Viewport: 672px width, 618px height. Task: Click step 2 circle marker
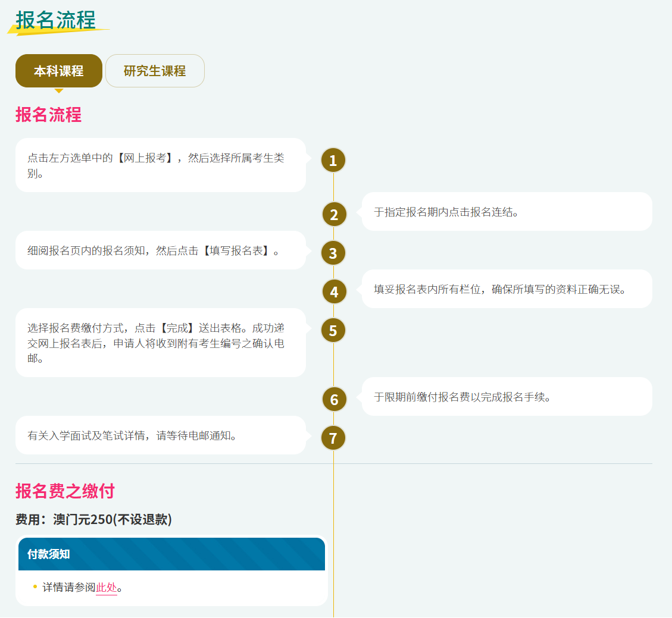click(334, 215)
